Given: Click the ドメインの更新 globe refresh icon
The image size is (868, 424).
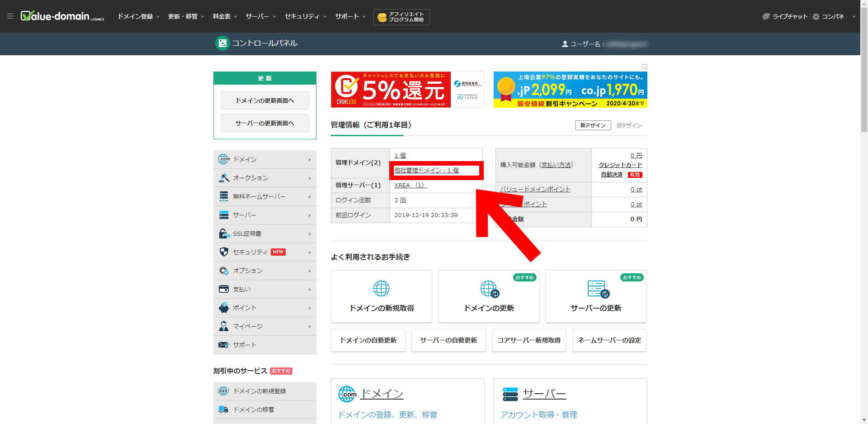Looking at the screenshot, I should pos(489,289).
